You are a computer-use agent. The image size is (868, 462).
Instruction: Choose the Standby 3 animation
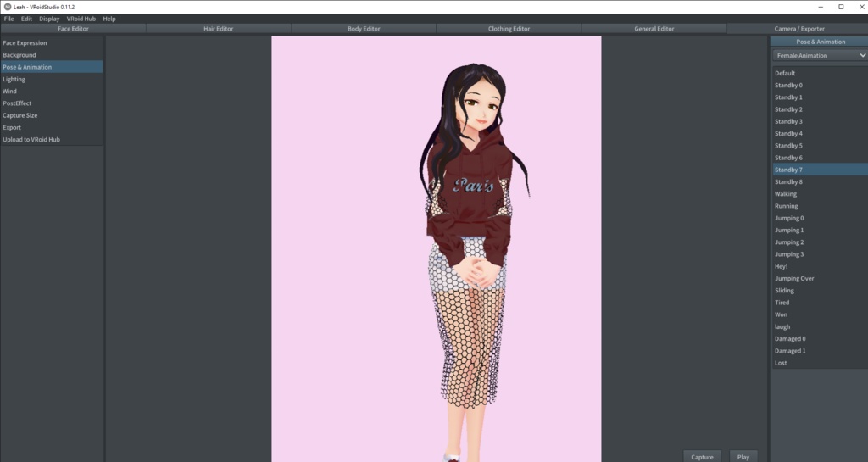[820, 122]
